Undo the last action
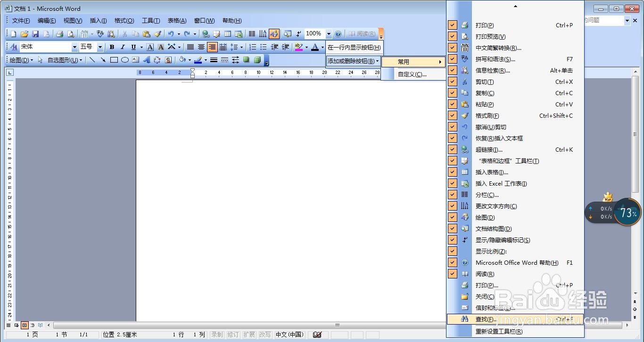The image size is (644, 342). pos(171,34)
